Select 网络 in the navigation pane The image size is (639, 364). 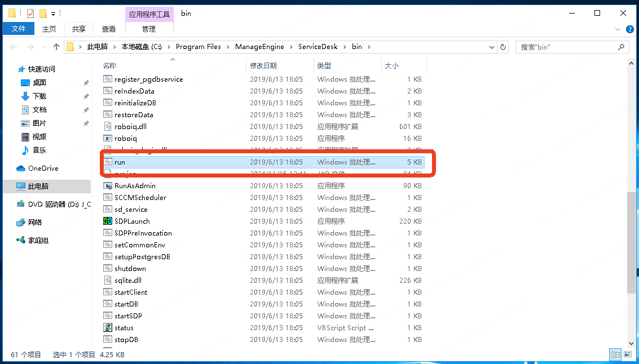[x=34, y=223]
